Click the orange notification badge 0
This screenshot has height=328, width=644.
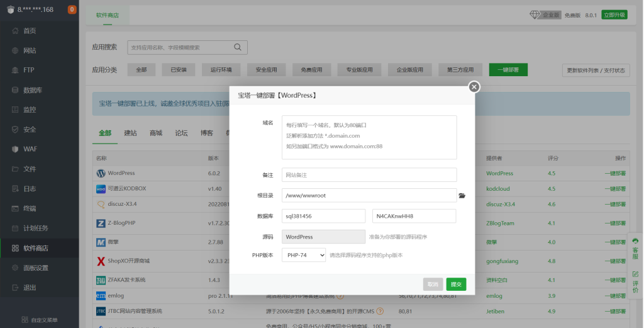tap(72, 9)
